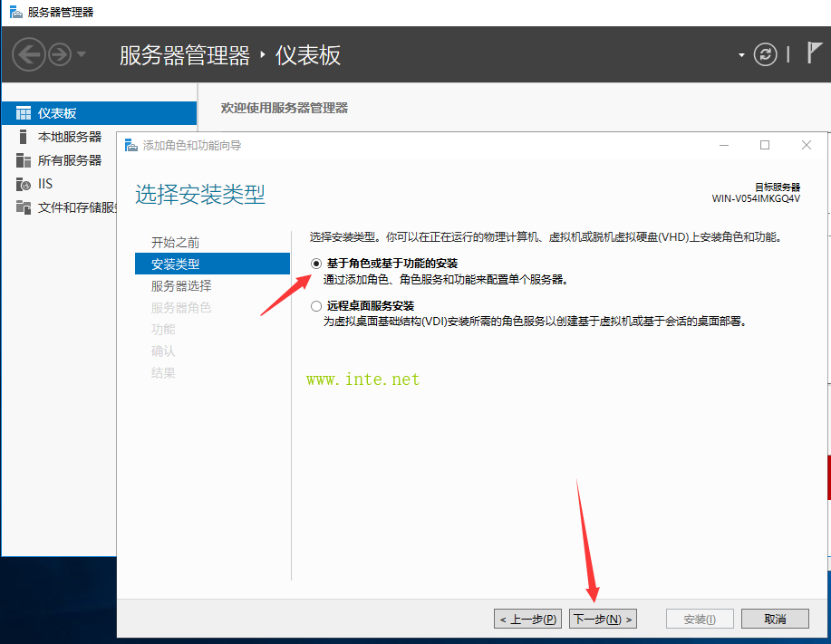
Task: Click the 文件和存储服务 icon in sidebar
Action: (24, 207)
